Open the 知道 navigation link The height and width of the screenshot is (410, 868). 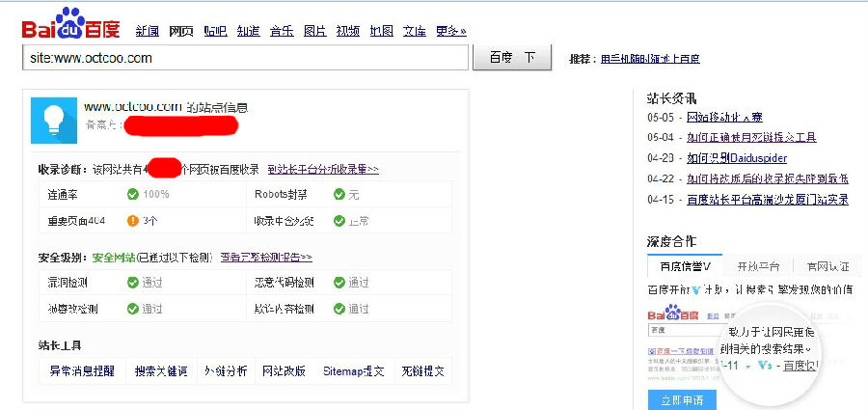(249, 31)
